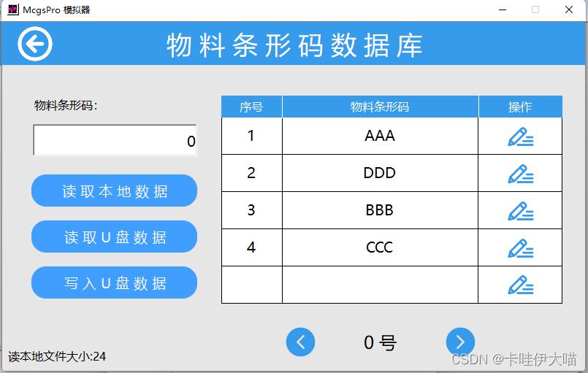
Task: Close the McgsPro simulator window
Action: click(x=569, y=10)
